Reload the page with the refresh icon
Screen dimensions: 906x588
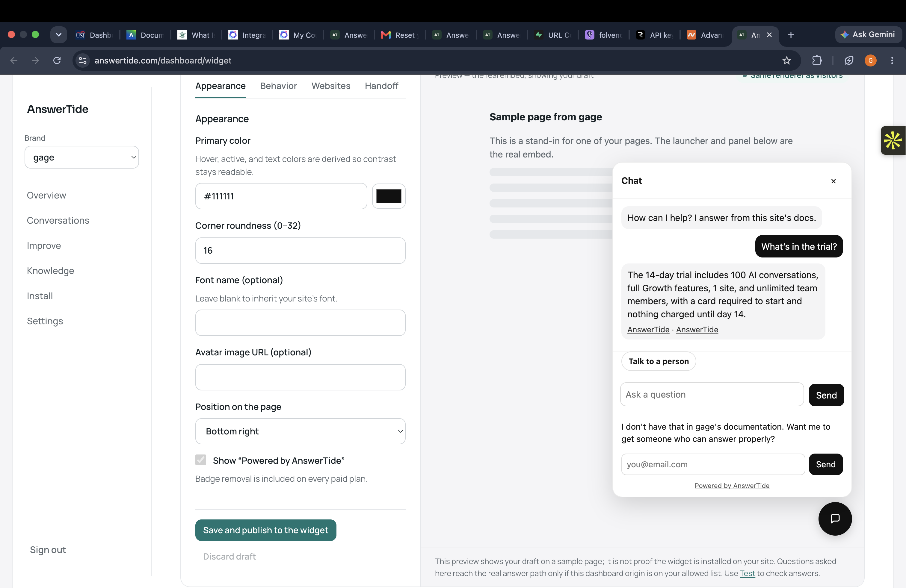pos(57,60)
